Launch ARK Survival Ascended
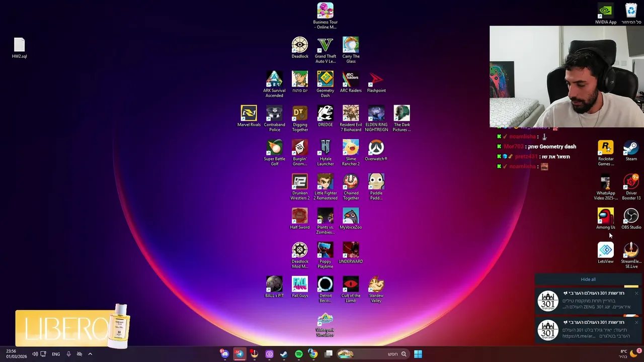The height and width of the screenshot is (362, 644). point(274,84)
